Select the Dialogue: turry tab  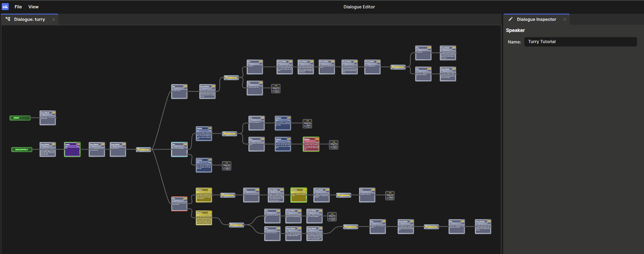coord(30,19)
